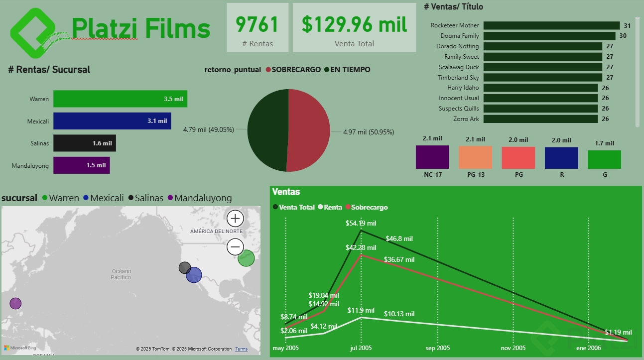Click the 9761 # Rentas card
The width and height of the screenshot is (644, 360).
(x=258, y=27)
